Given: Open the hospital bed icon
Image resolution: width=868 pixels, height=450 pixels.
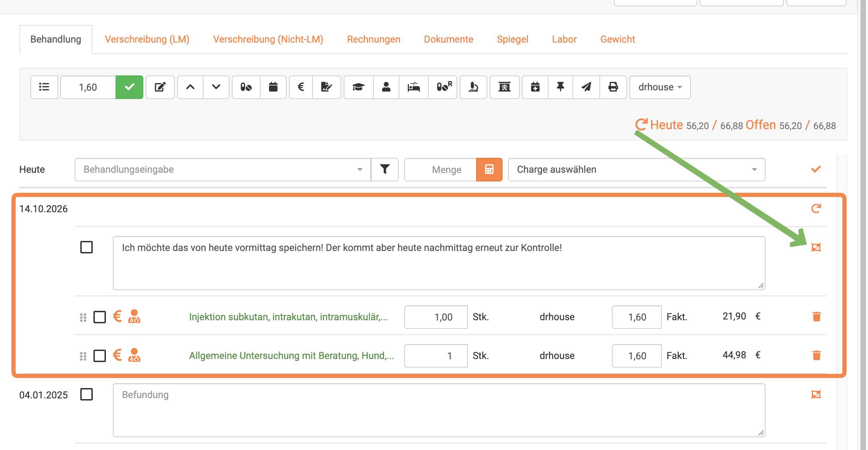Looking at the screenshot, I should coord(414,87).
